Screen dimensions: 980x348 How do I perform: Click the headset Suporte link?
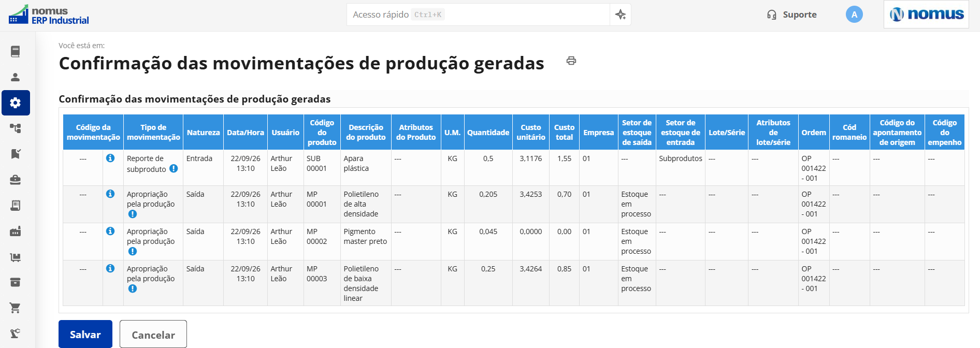tap(791, 15)
